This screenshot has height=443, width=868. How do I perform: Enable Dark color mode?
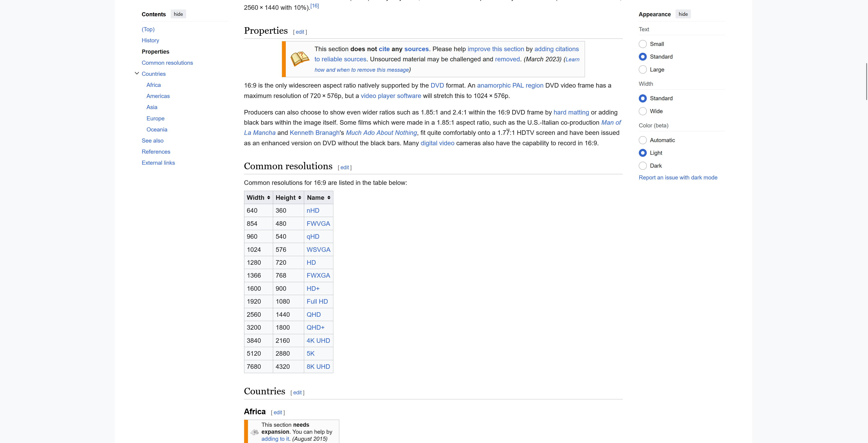[x=643, y=166]
